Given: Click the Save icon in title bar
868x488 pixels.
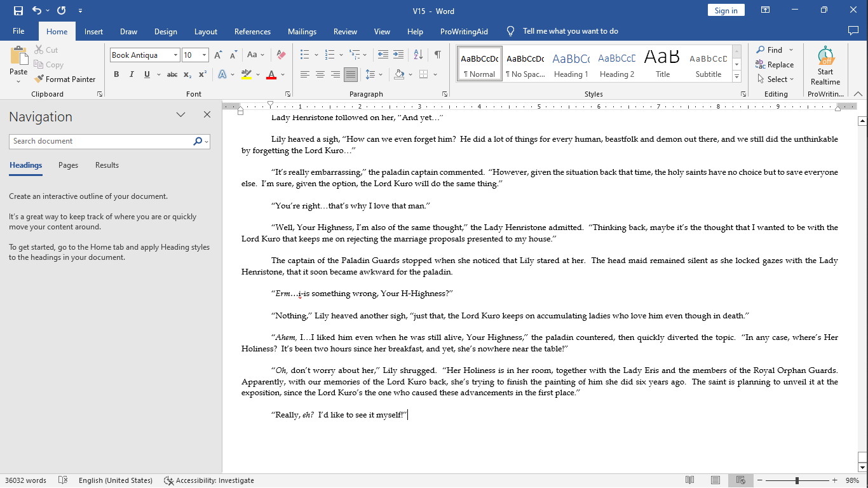Looking at the screenshot, I should [x=18, y=11].
